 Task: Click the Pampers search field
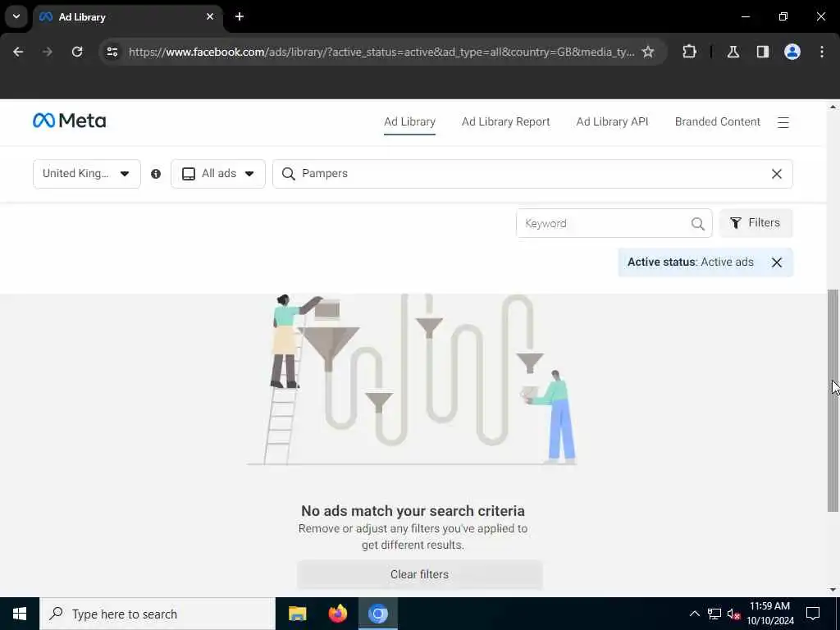532,174
